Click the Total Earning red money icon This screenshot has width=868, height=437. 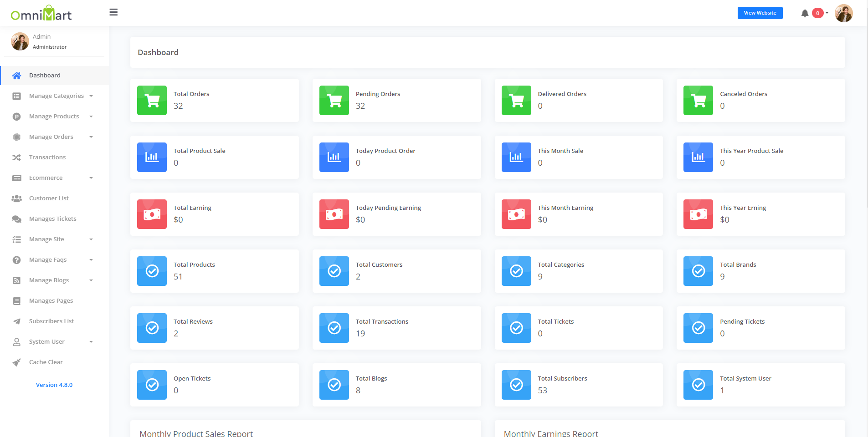point(152,214)
